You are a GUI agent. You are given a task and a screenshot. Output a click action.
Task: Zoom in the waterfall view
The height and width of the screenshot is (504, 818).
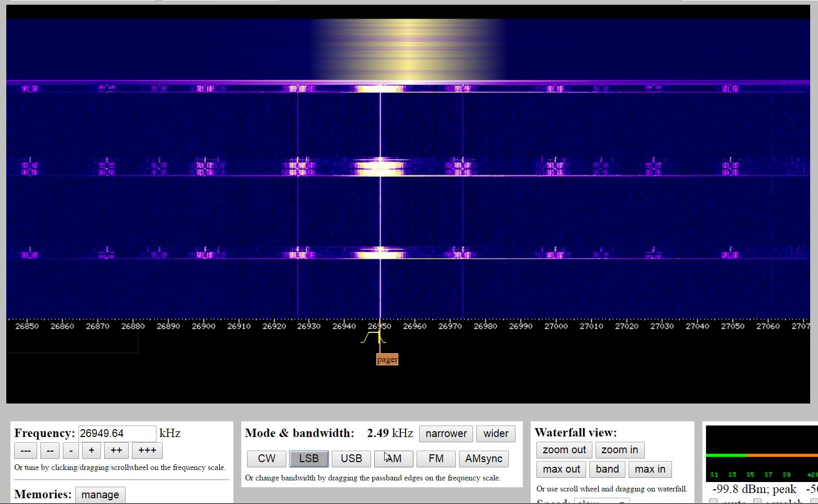tap(620, 450)
